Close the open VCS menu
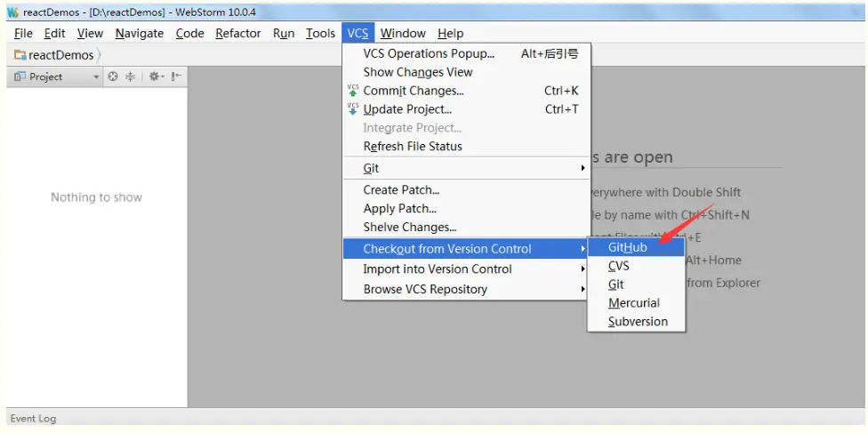The image size is (868, 433). [x=358, y=33]
